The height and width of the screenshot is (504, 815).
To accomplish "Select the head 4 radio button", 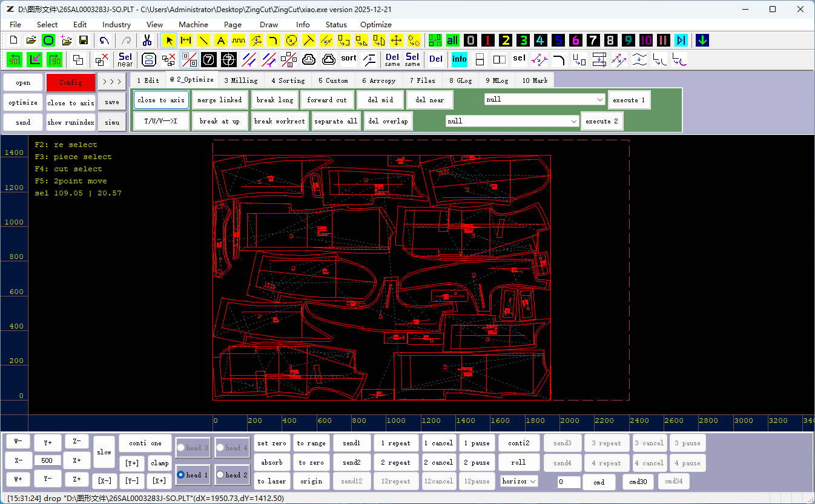I will (x=233, y=448).
